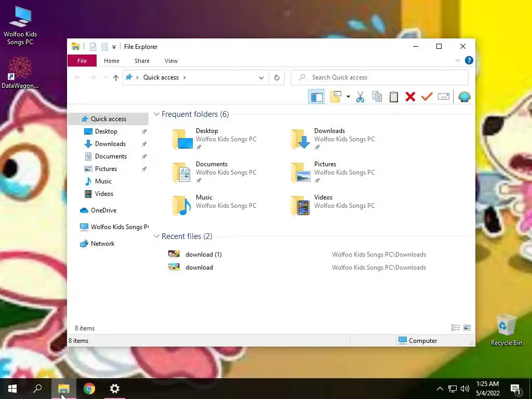Open dropdown arrow next to toolbar view icon
The height and width of the screenshot is (399, 532).
click(x=348, y=97)
